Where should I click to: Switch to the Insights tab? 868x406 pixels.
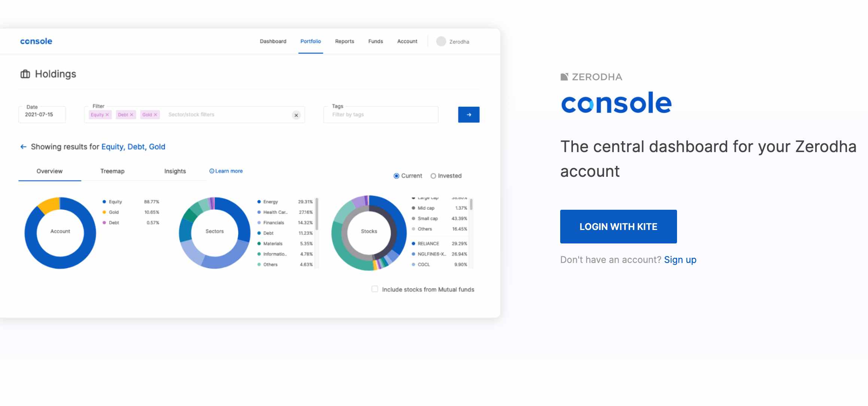[x=175, y=170]
